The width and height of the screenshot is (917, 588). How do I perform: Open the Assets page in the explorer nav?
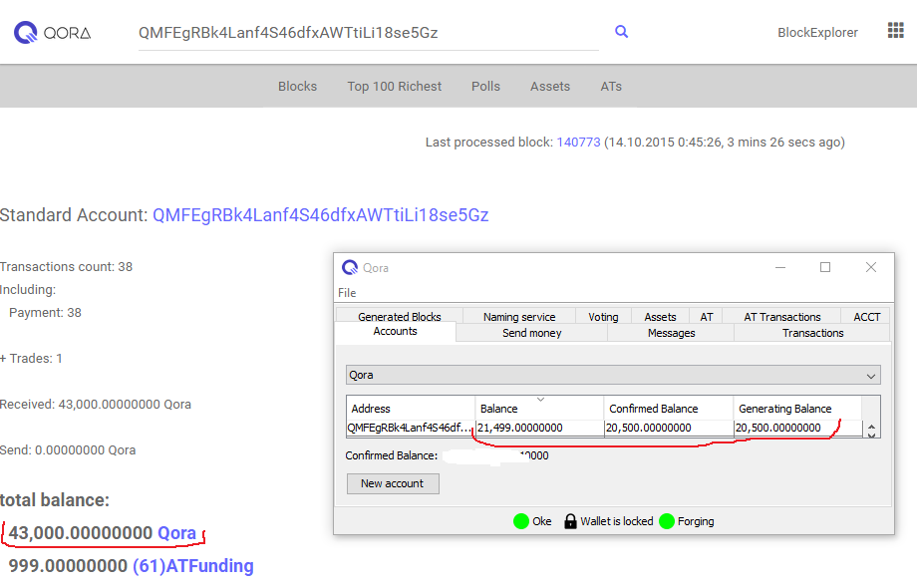click(550, 86)
